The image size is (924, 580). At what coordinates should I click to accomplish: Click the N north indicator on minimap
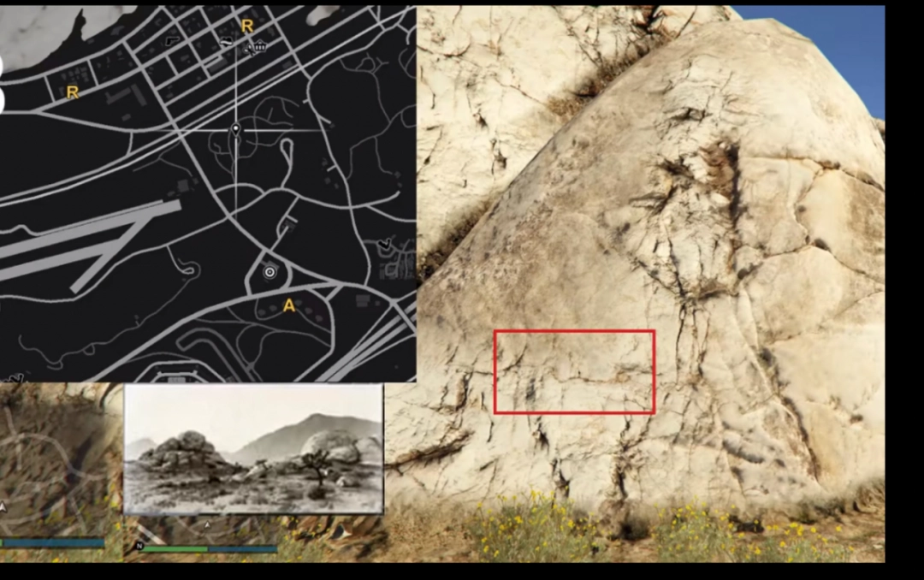(x=139, y=545)
